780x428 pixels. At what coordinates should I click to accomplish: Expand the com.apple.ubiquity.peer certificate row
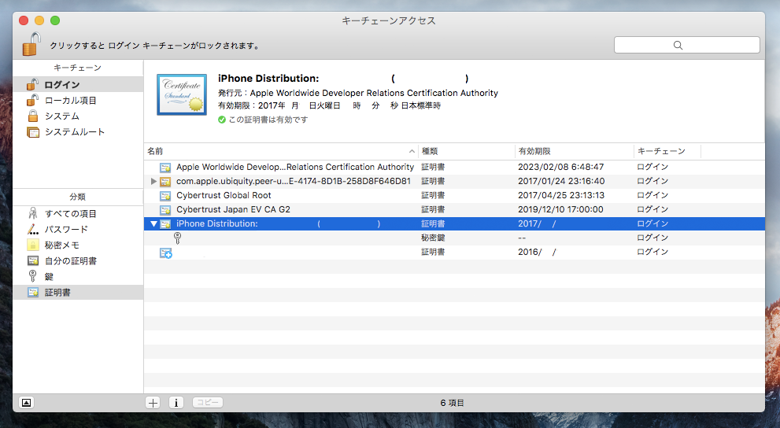tap(154, 181)
